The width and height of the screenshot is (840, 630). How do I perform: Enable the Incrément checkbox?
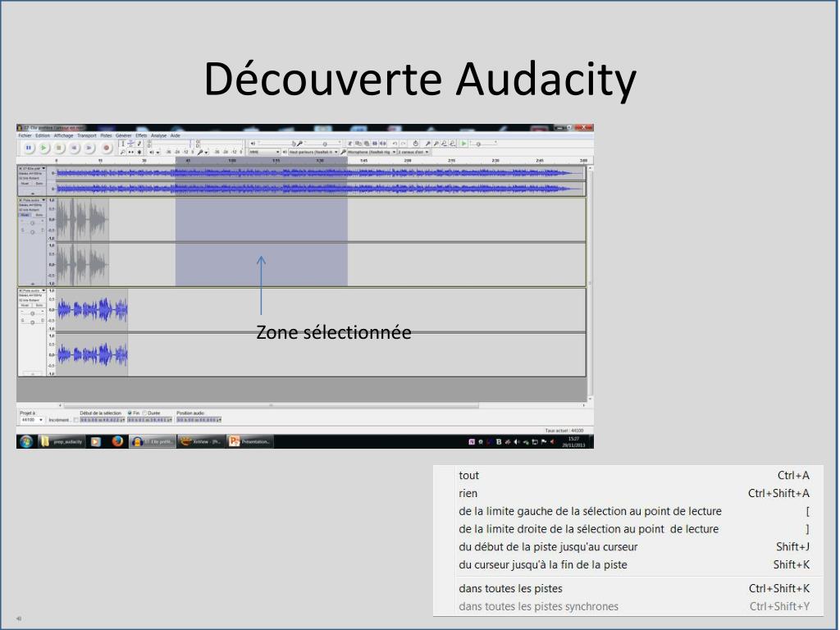[x=75, y=420]
